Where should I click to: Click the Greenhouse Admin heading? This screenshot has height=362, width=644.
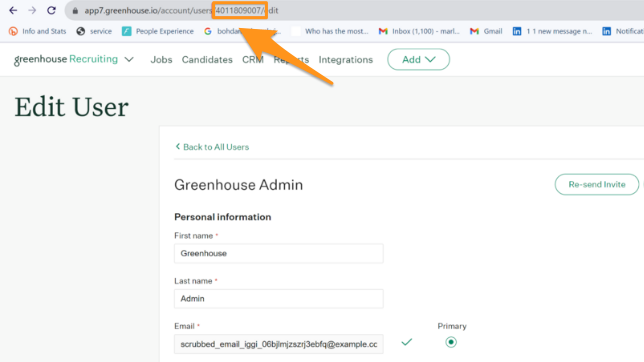point(239,185)
